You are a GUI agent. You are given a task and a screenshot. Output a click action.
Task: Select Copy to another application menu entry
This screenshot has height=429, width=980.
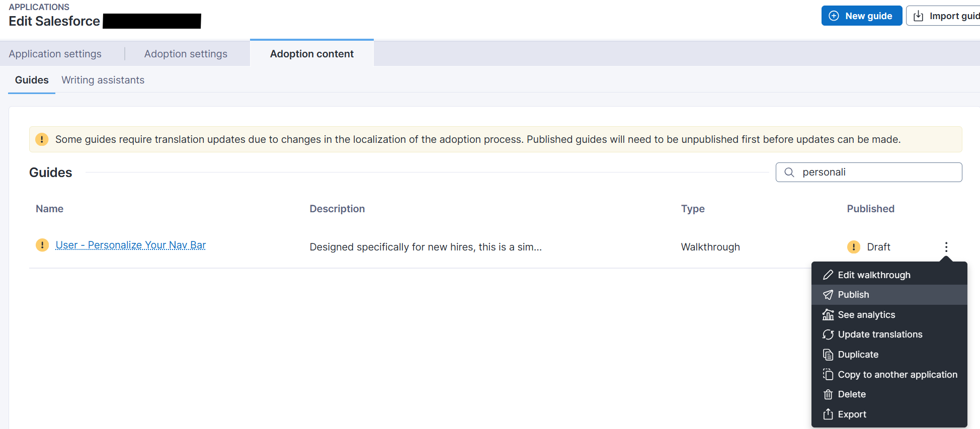(897, 375)
